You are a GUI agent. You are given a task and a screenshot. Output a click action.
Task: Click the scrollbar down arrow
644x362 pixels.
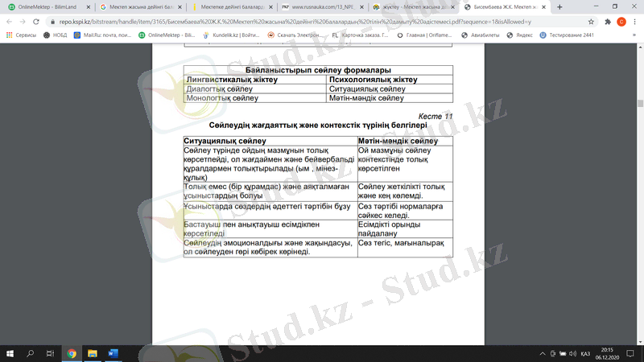click(640, 342)
